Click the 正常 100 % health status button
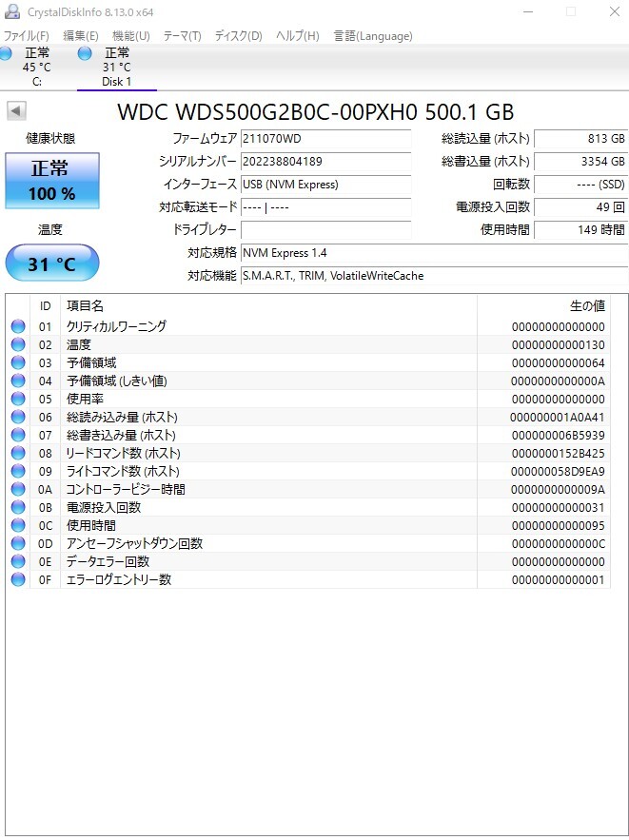629x840 pixels. tap(52, 181)
